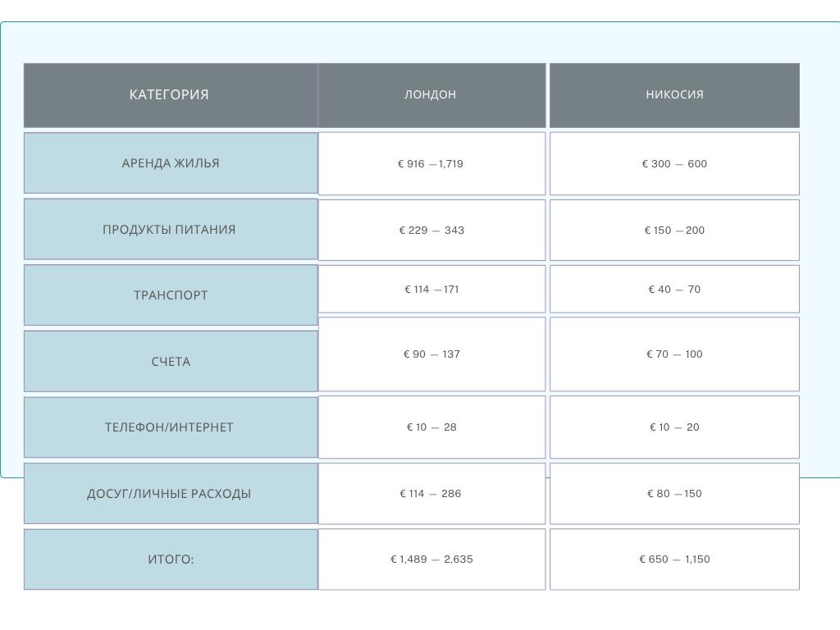Click Nicosia total cell € 650 – 1,150
Image resolution: width=840 pixels, height=630 pixels.
pos(674,559)
